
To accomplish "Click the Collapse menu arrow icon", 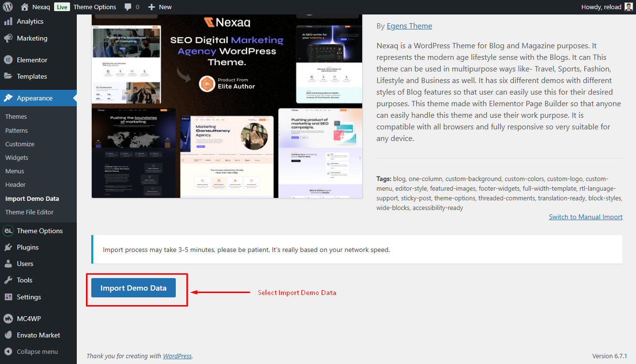I will (x=8, y=351).
